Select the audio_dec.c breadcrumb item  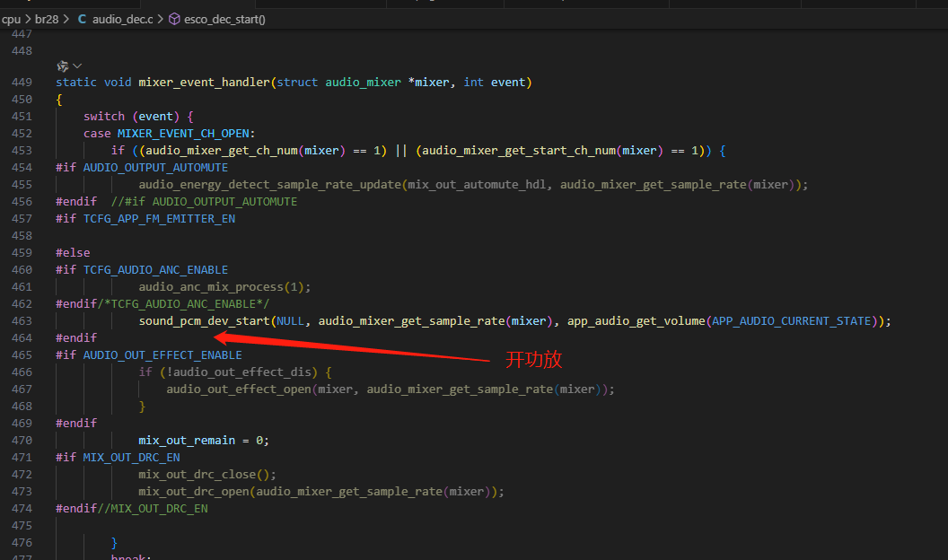tap(123, 20)
